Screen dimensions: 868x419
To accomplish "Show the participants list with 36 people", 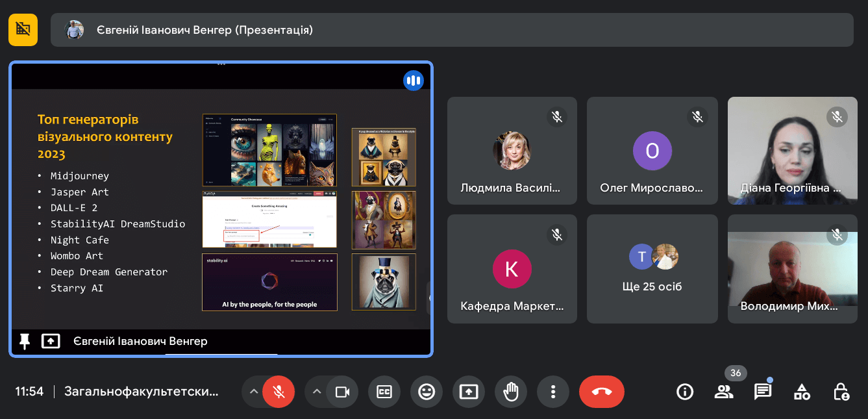I will click(x=724, y=392).
